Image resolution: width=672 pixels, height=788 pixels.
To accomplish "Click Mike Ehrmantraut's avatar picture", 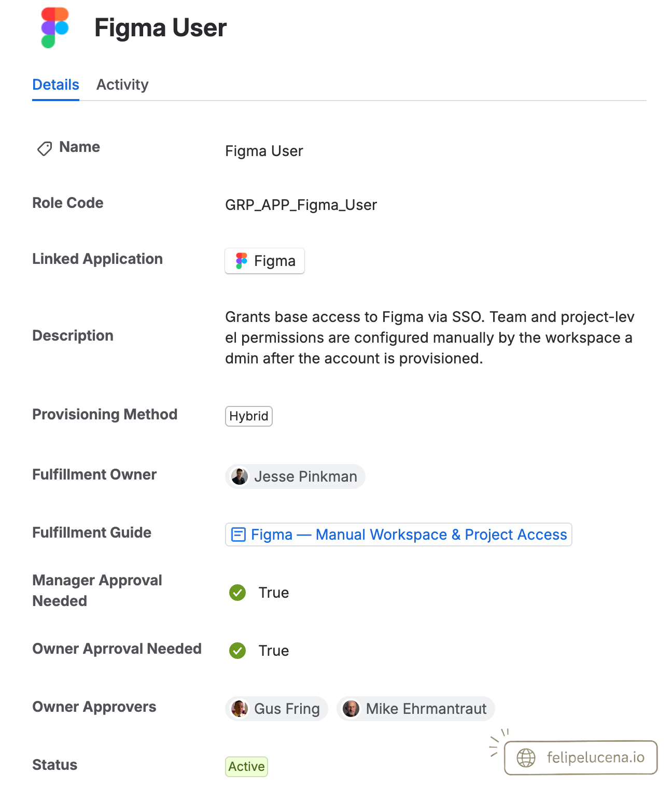I will (351, 709).
